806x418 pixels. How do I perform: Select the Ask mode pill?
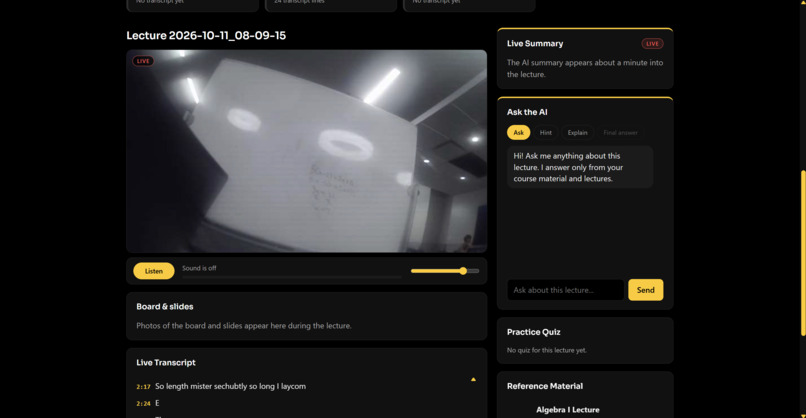point(518,133)
